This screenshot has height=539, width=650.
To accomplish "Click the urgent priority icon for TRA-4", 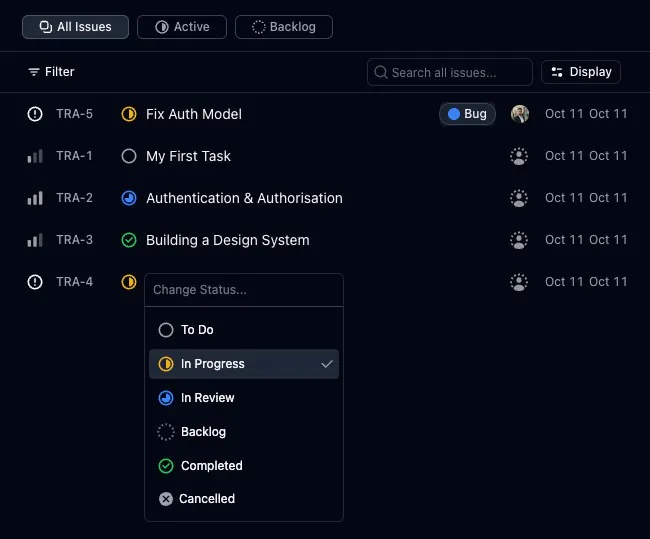I will [35, 282].
